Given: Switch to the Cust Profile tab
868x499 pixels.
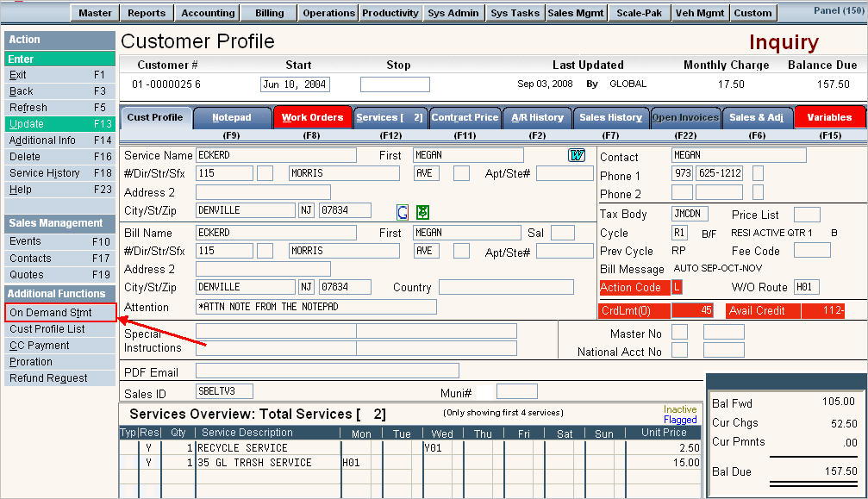Looking at the screenshot, I should 155,117.
